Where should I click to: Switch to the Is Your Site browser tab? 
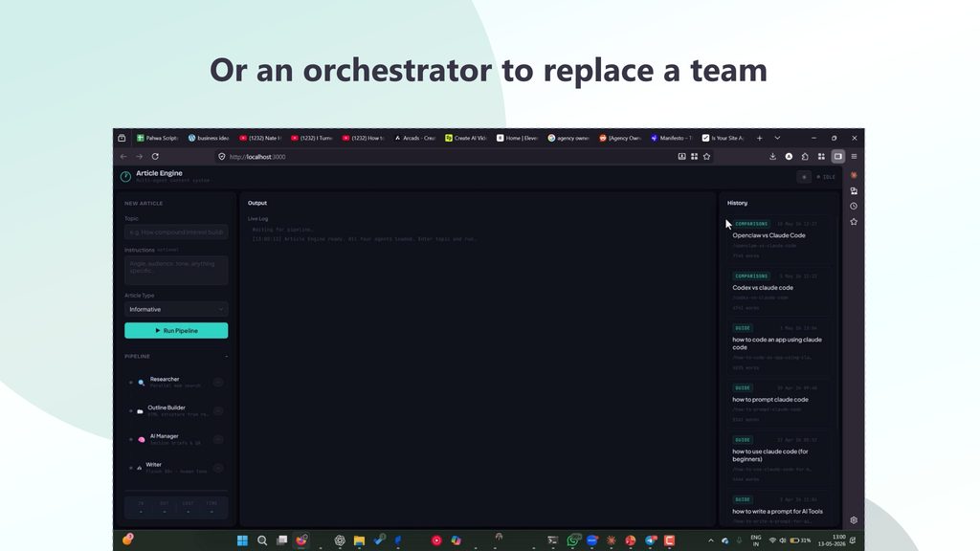click(723, 138)
